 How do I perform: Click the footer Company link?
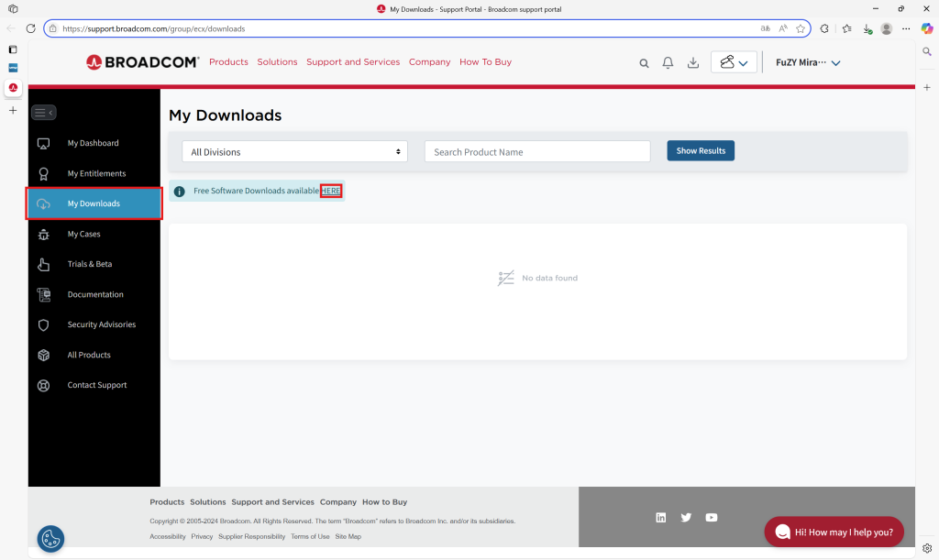(x=337, y=502)
